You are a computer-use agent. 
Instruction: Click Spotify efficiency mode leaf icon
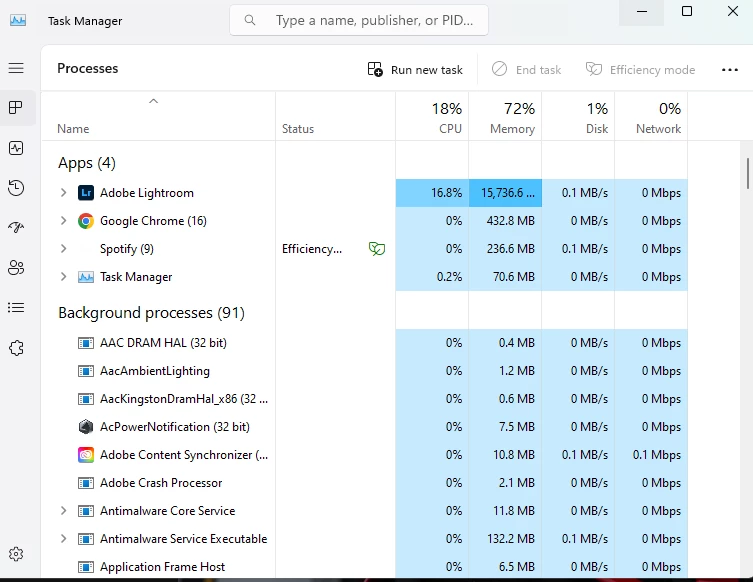(377, 249)
